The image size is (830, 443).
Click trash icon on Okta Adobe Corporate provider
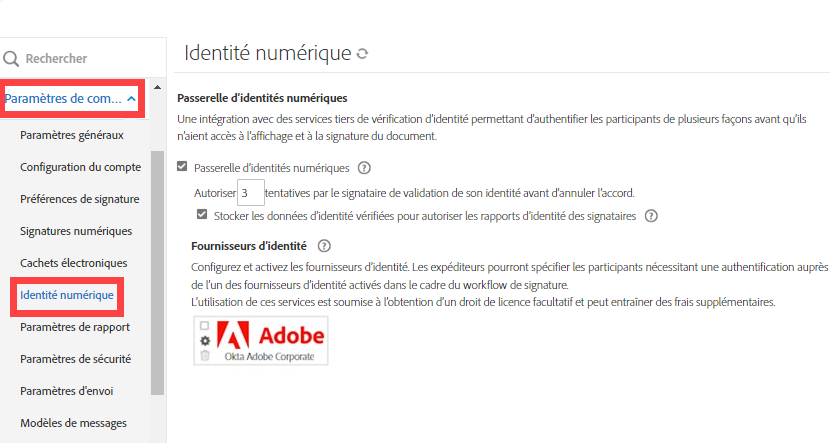(x=205, y=355)
